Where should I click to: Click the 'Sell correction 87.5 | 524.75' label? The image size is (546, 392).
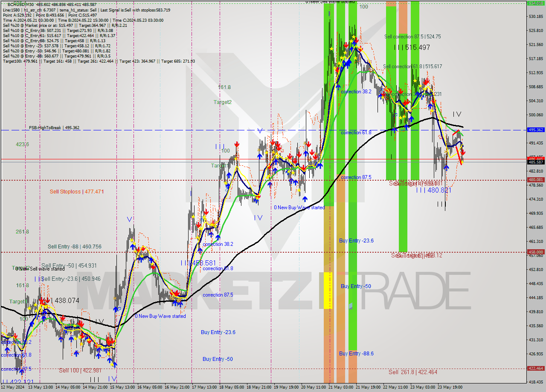tap(412, 37)
